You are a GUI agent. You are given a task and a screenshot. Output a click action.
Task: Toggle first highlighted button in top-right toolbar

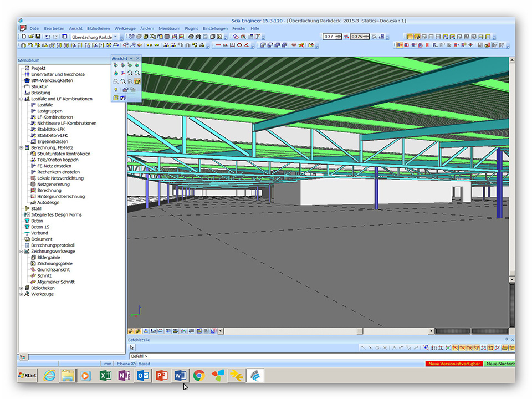[410, 37]
